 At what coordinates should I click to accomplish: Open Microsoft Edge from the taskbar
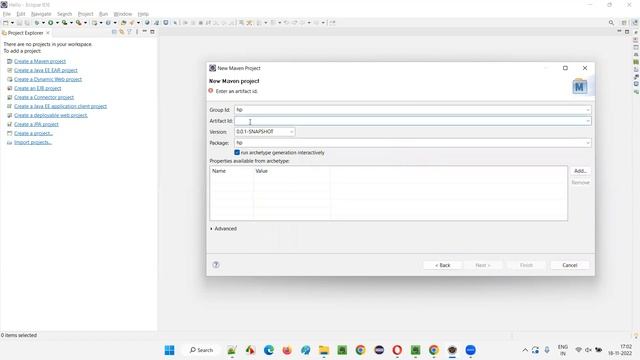269,350
